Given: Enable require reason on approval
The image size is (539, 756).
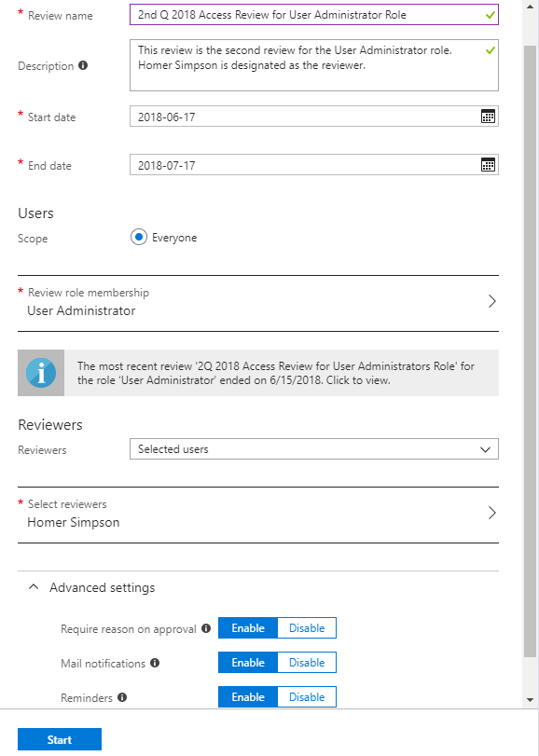Looking at the screenshot, I should 247,627.
